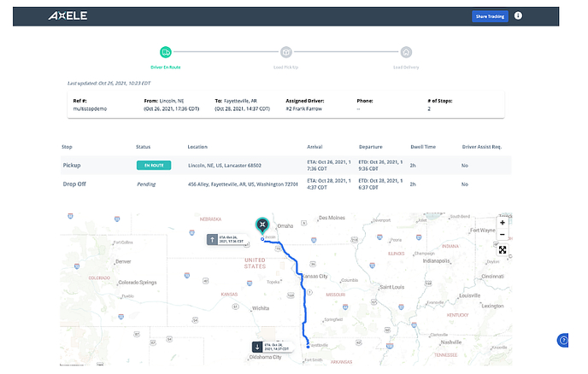Viewport: 588px width, 374px height.
Task: Click Lincoln, NE, US, Lancaster 68502 location
Action: click(x=225, y=166)
